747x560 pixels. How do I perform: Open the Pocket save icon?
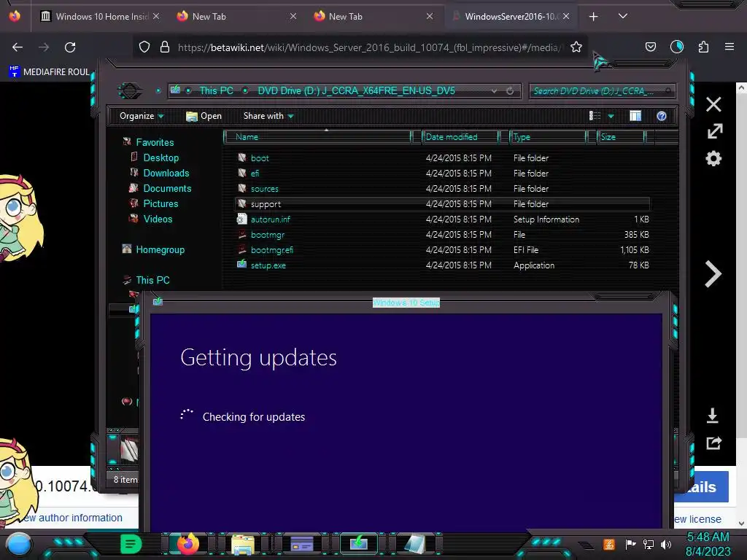(x=650, y=47)
